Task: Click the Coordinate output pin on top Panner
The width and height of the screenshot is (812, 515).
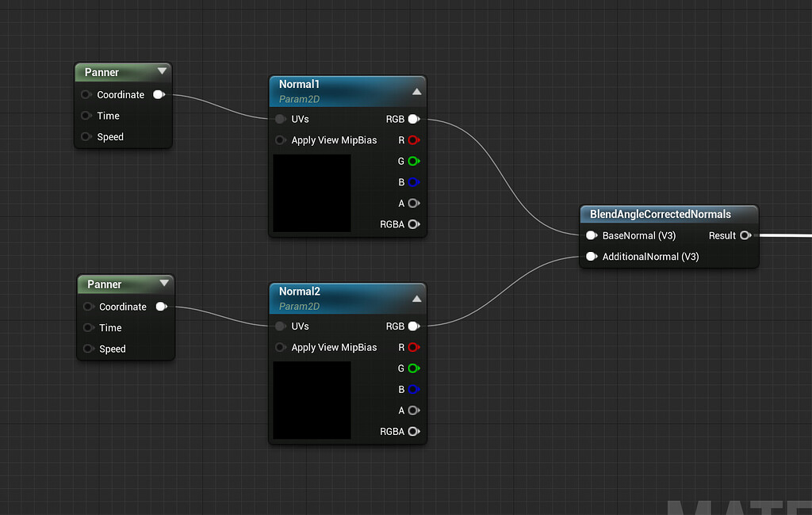Action: pos(159,93)
